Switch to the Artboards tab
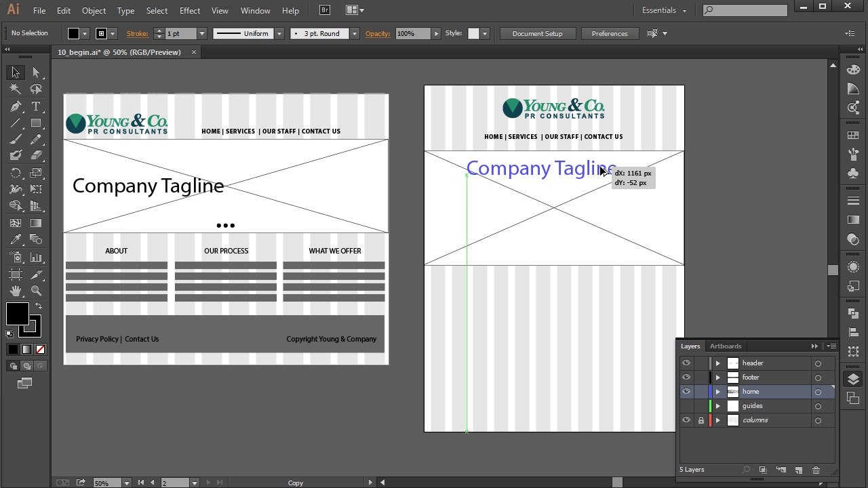This screenshot has height=488, width=868. click(726, 346)
